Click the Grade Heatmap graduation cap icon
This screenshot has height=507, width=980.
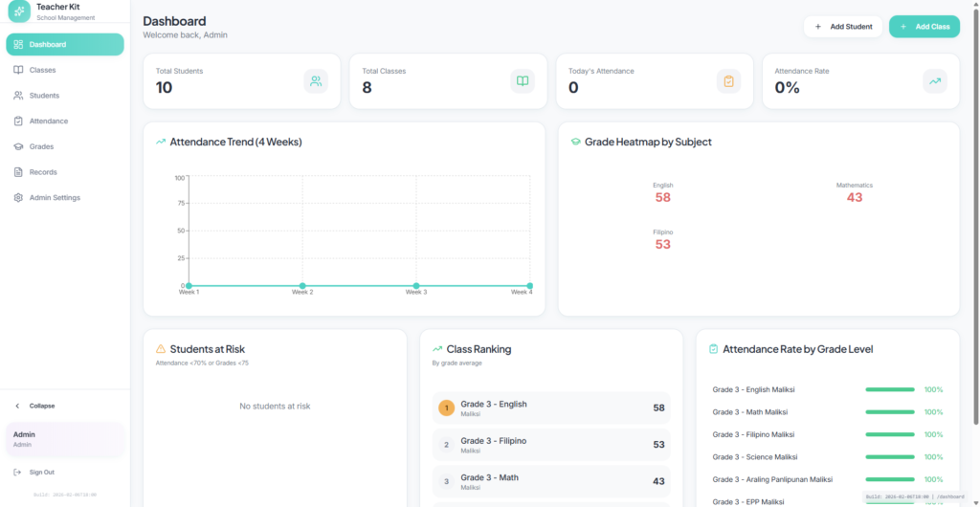[576, 142]
